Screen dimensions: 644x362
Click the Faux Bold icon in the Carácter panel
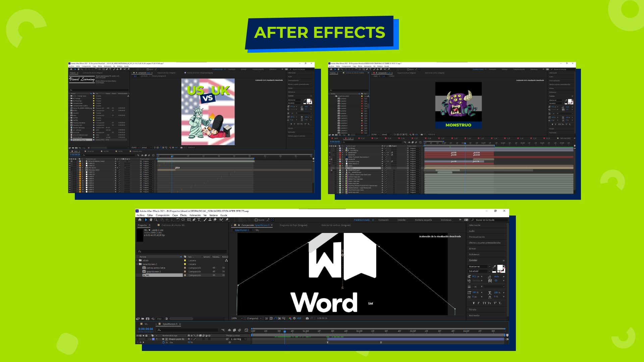474,303
